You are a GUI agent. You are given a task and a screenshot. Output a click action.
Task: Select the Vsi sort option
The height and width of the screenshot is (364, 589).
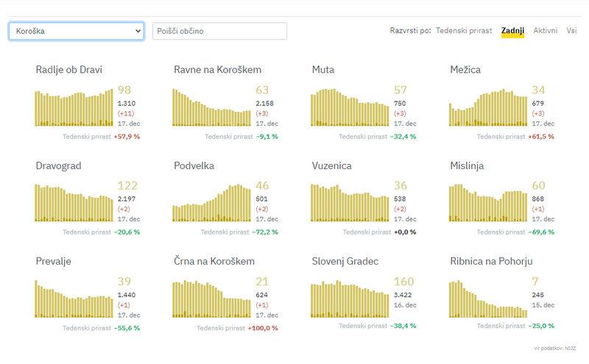pyautogui.click(x=571, y=31)
